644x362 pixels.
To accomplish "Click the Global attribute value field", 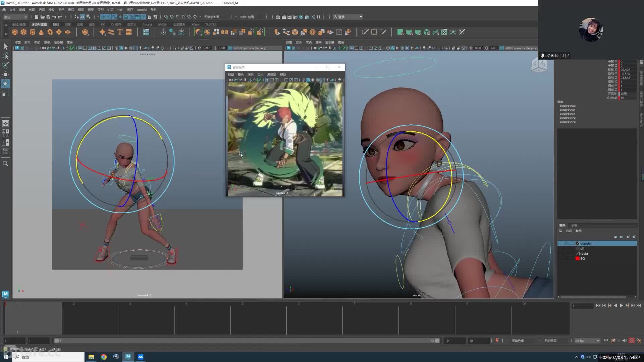I will 628,98.
